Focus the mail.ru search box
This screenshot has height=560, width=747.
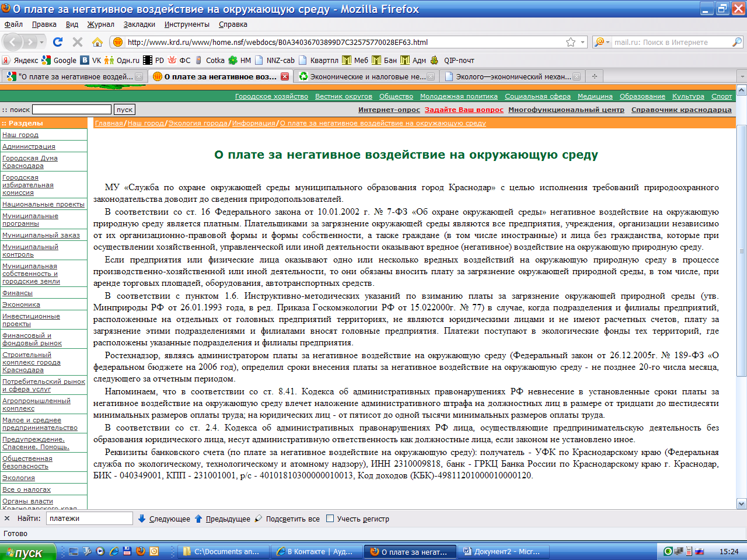click(x=671, y=42)
